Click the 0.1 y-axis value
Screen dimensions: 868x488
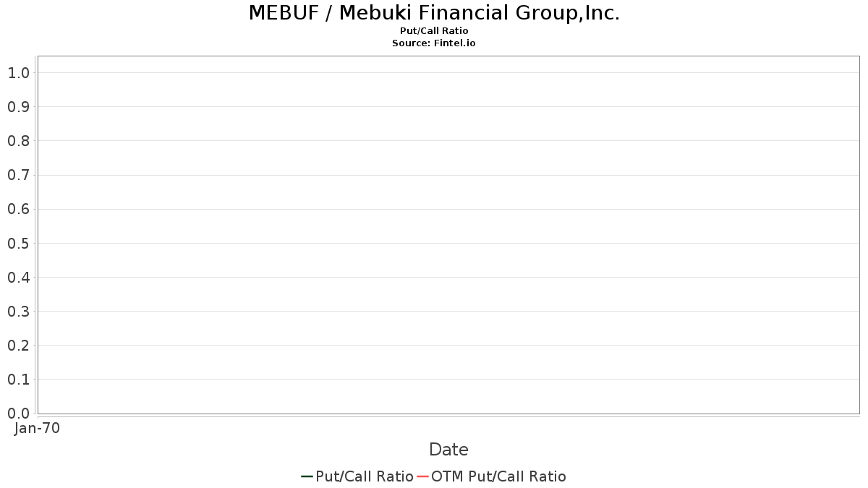pos(18,380)
